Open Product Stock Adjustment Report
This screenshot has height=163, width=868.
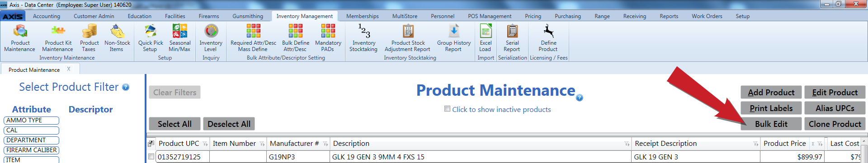(408, 38)
